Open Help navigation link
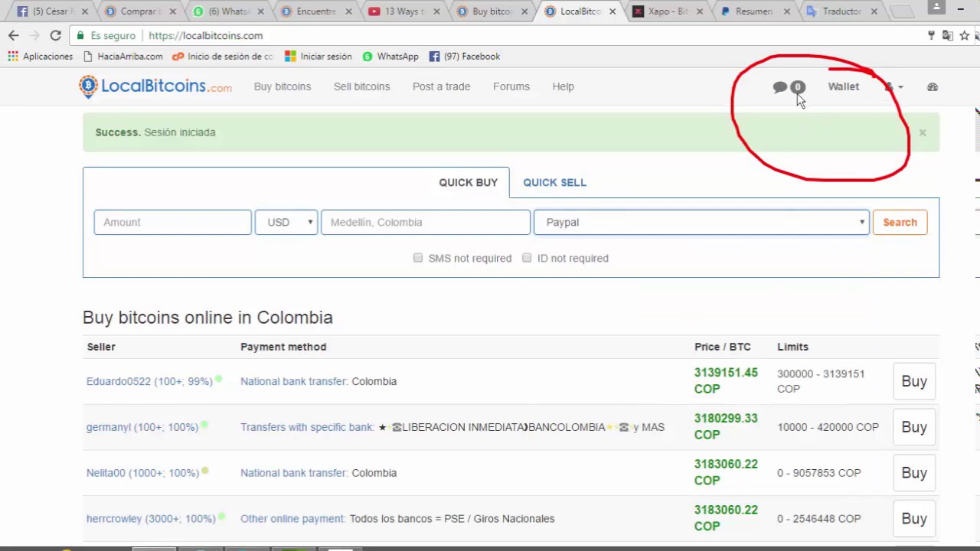Screen dimensions: 980x551 pyautogui.click(x=563, y=86)
